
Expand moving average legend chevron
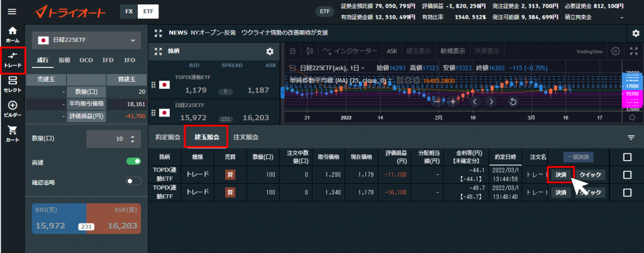(x=391, y=81)
